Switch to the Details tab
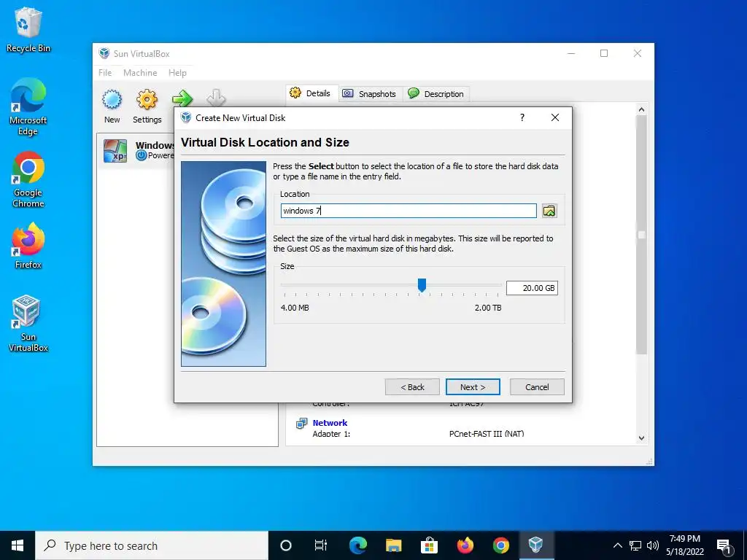The width and height of the screenshot is (747, 560). click(x=311, y=93)
